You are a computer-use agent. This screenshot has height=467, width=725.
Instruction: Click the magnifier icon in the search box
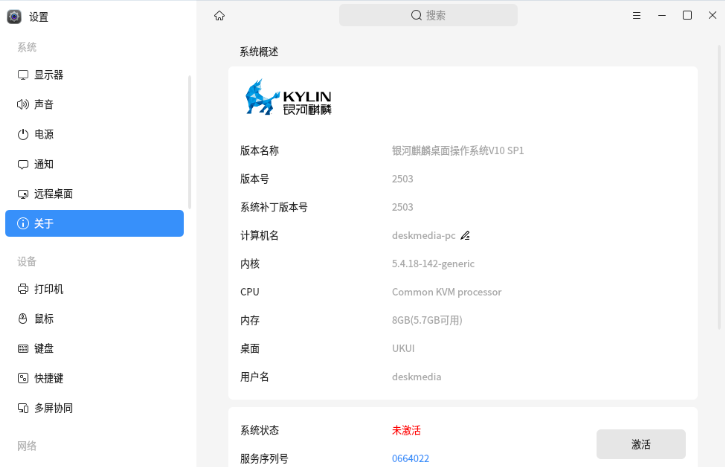[x=416, y=15]
